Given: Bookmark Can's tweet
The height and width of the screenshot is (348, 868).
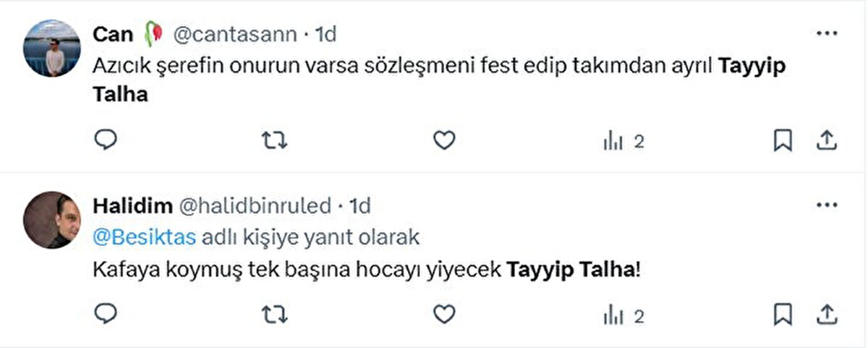Looking at the screenshot, I should [783, 140].
